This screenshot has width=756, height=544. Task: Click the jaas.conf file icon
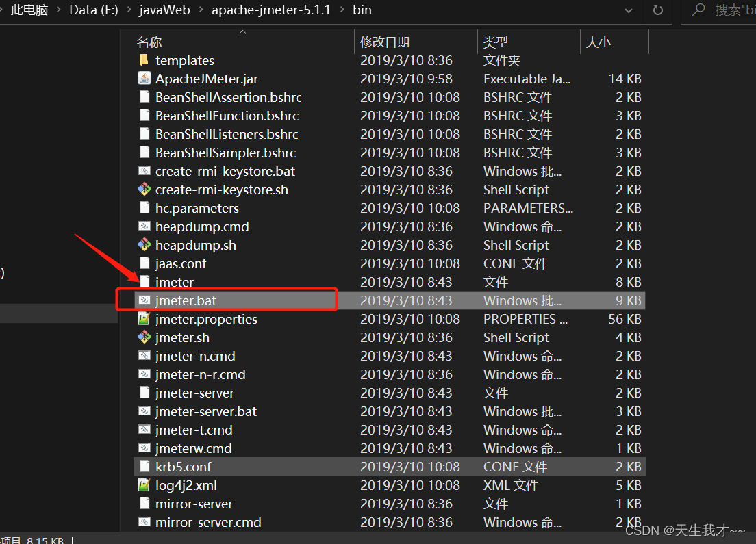tap(144, 263)
